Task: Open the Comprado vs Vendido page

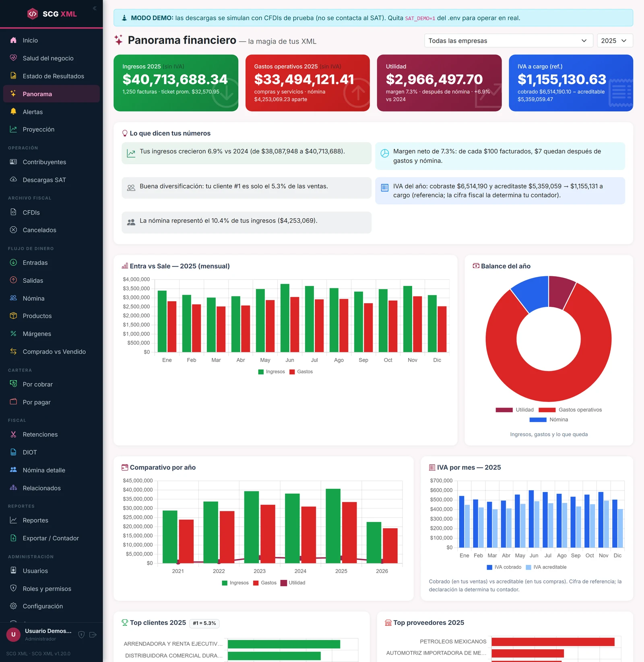Action: tap(52, 352)
